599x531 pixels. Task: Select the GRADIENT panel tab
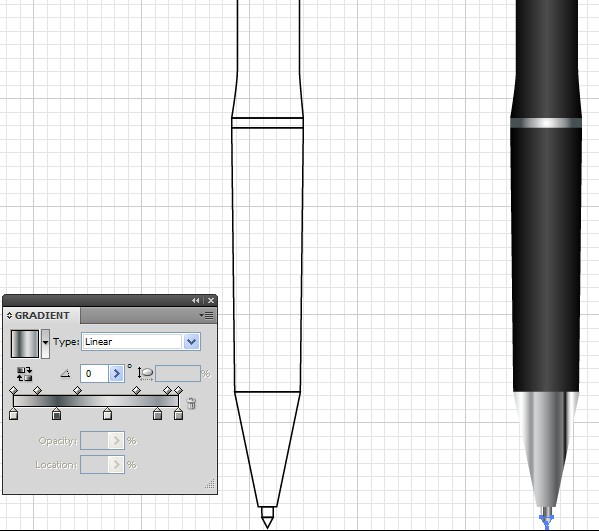point(42,316)
